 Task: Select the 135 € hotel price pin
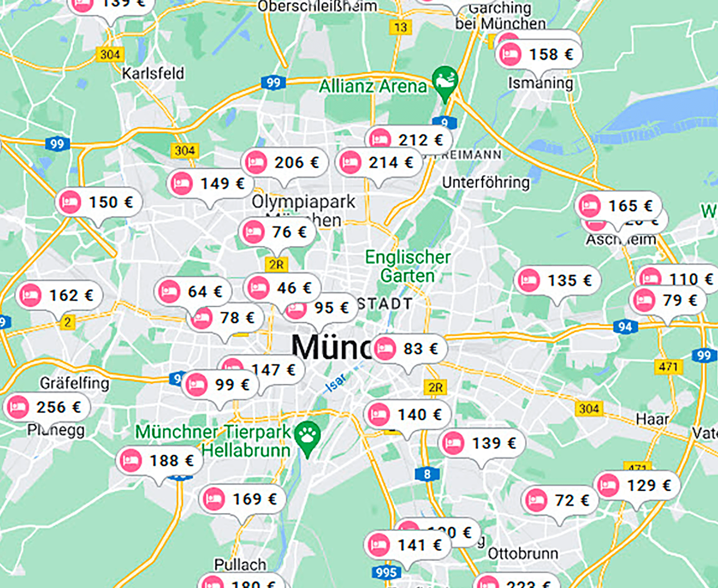click(558, 281)
